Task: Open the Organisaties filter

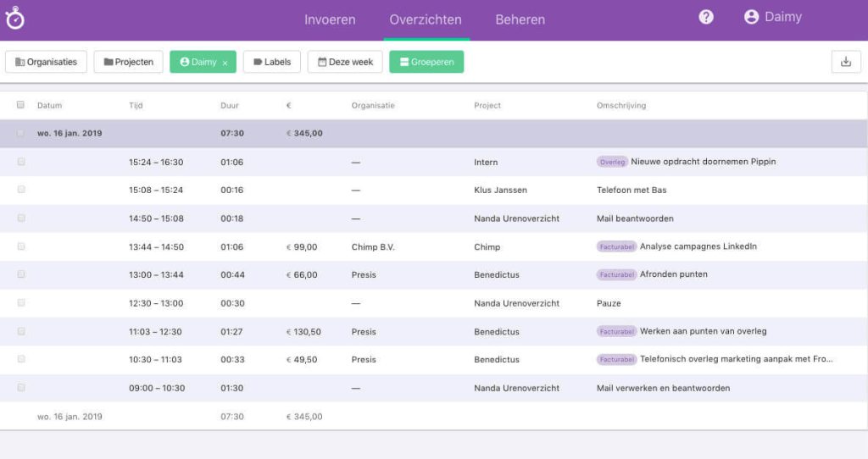Action: 46,62
